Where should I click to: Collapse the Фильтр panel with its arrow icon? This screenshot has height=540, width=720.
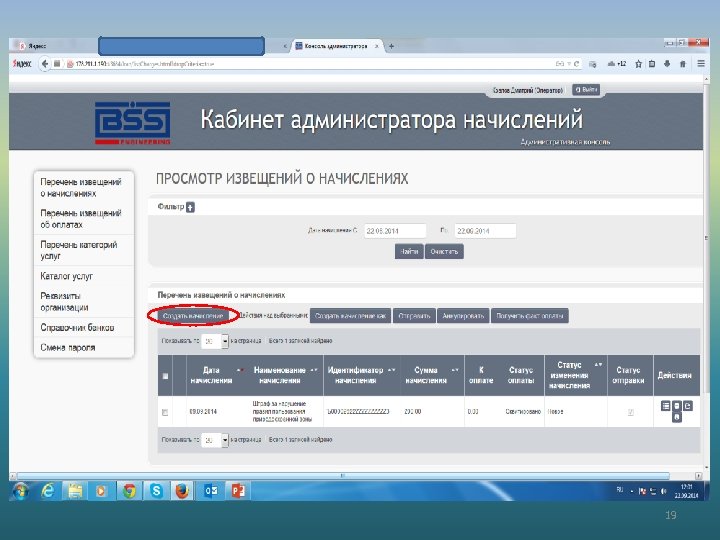coord(190,207)
